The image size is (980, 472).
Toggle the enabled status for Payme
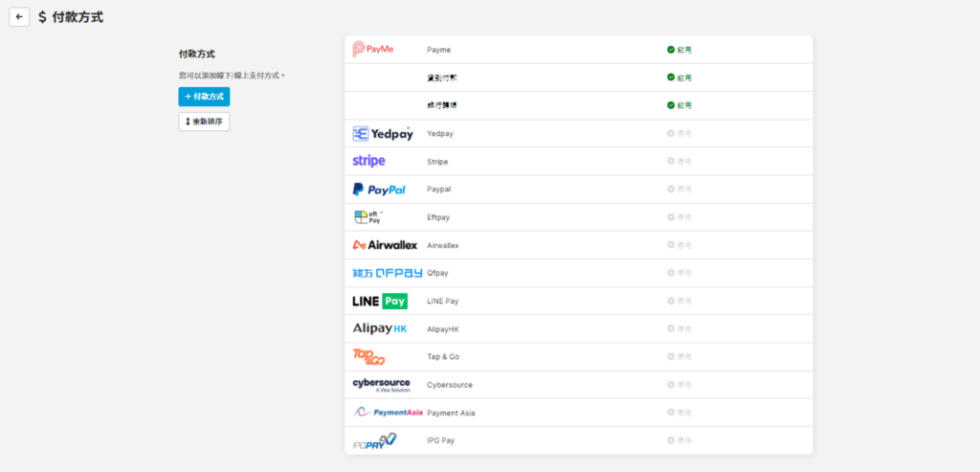click(x=679, y=49)
